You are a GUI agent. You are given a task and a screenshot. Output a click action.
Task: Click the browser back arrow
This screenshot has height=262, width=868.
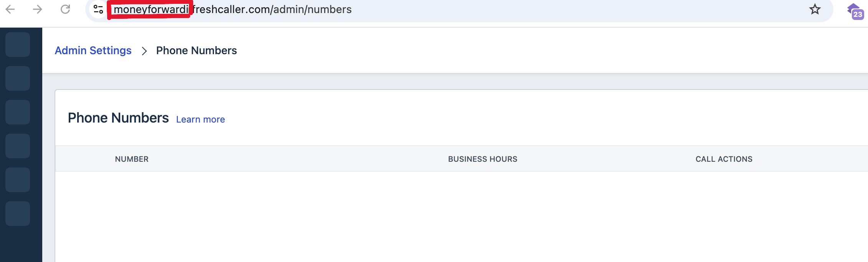(x=10, y=9)
